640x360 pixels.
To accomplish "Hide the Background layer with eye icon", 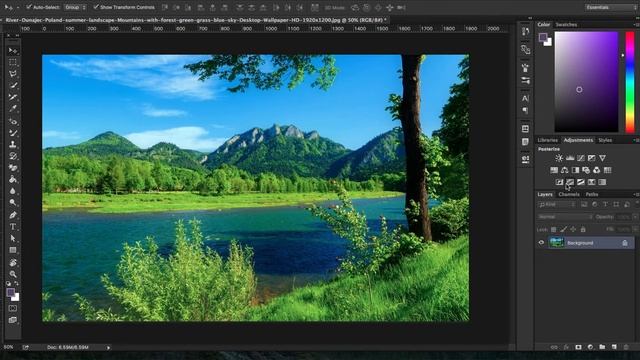I will pyautogui.click(x=541, y=243).
